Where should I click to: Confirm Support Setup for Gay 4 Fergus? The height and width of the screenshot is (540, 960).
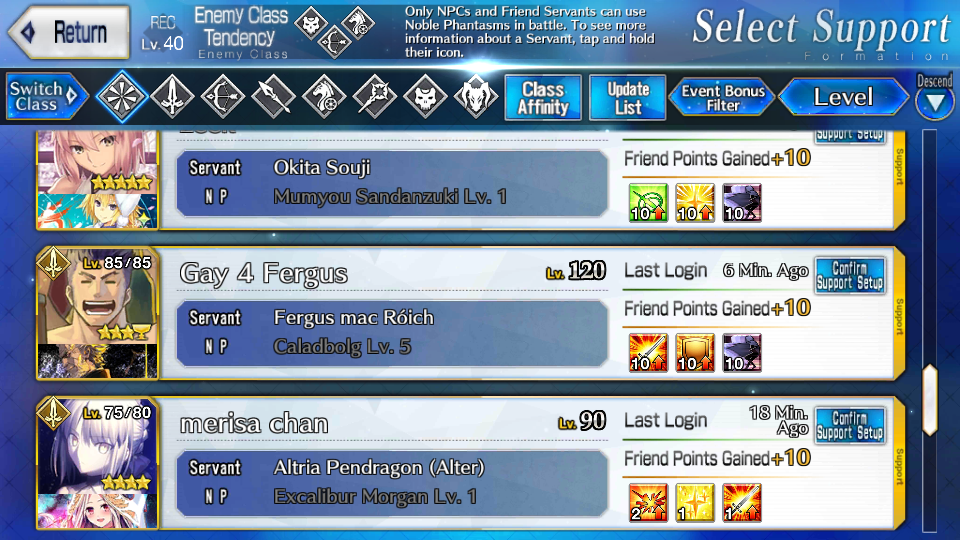(x=850, y=275)
